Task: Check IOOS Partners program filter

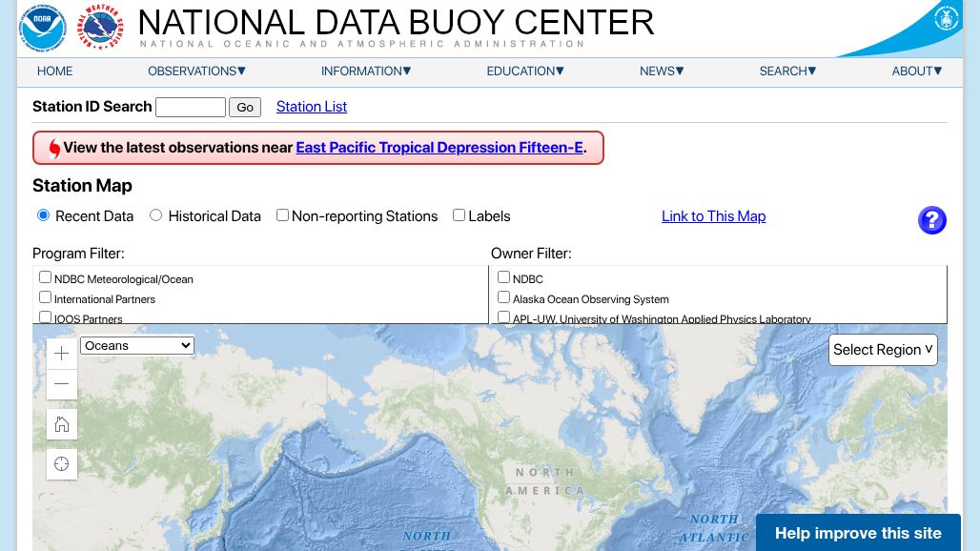Action: (x=45, y=316)
